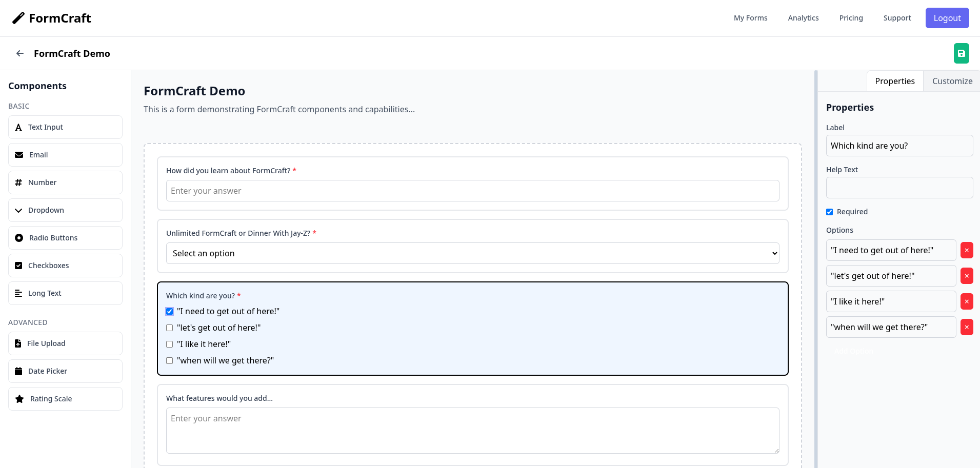Screen dimensions: 980x468
Task: Check "when will we get there?" checkbox
Action: tap(169, 360)
